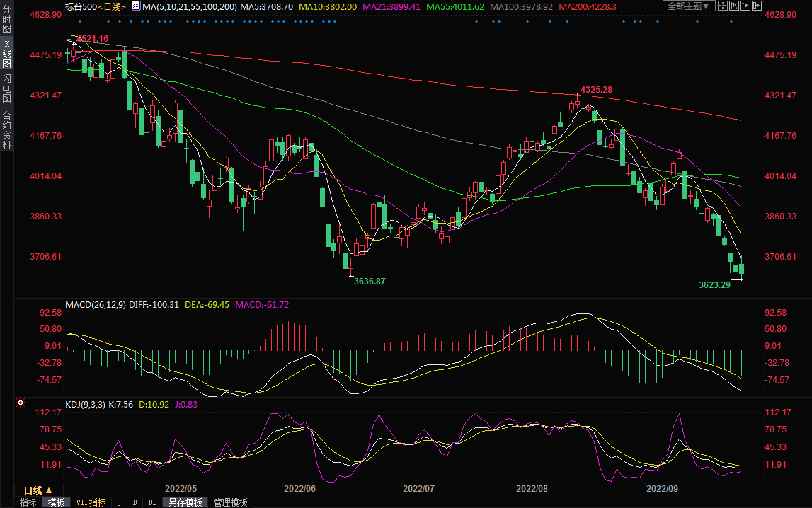
Task: Click the 管理模板 button
Action: 230,502
